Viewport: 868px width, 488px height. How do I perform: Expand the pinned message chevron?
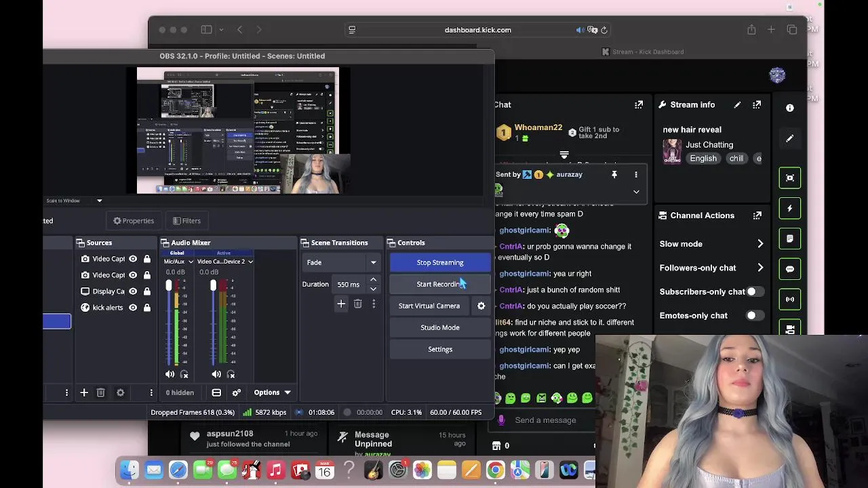pos(636,192)
